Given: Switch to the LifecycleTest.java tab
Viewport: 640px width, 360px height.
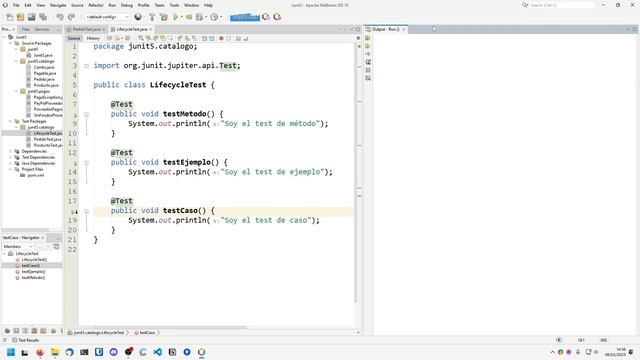Looking at the screenshot, I should (131, 29).
